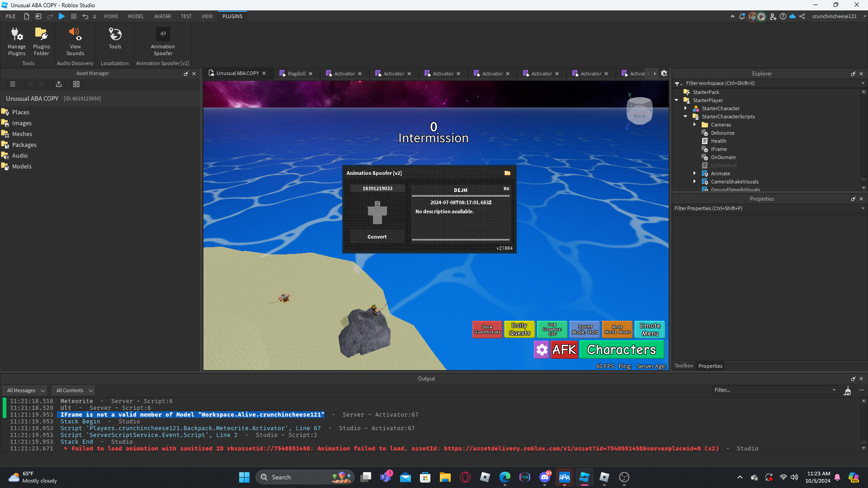Toggle Sprint Mode Hold button
868x488 pixels.
click(585, 329)
